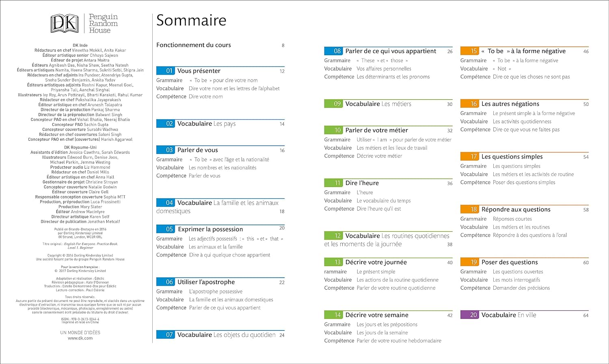This screenshot has height=364, width=609.
Task: Open chapter title Parler de vous
Action: pos(198,150)
